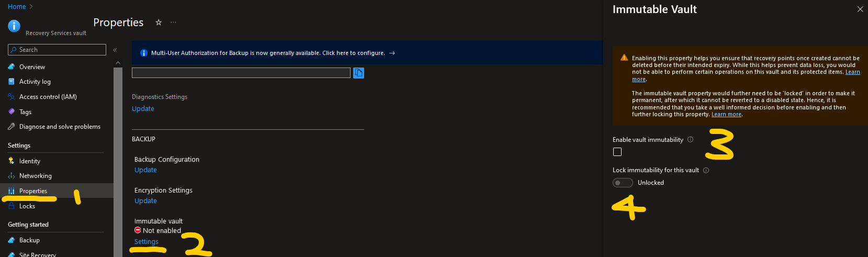Click the Properties bars icon
868x257 pixels.
tap(12, 191)
